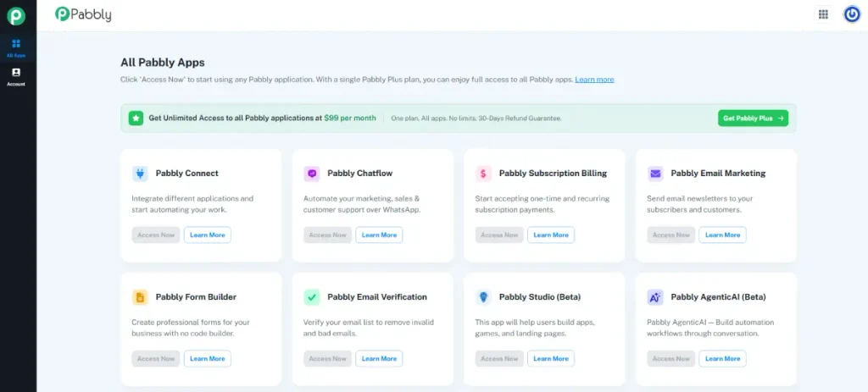This screenshot has width=868, height=392.
Task: Click Access Now for Email Marketing
Action: pyautogui.click(x=671, y=235)
